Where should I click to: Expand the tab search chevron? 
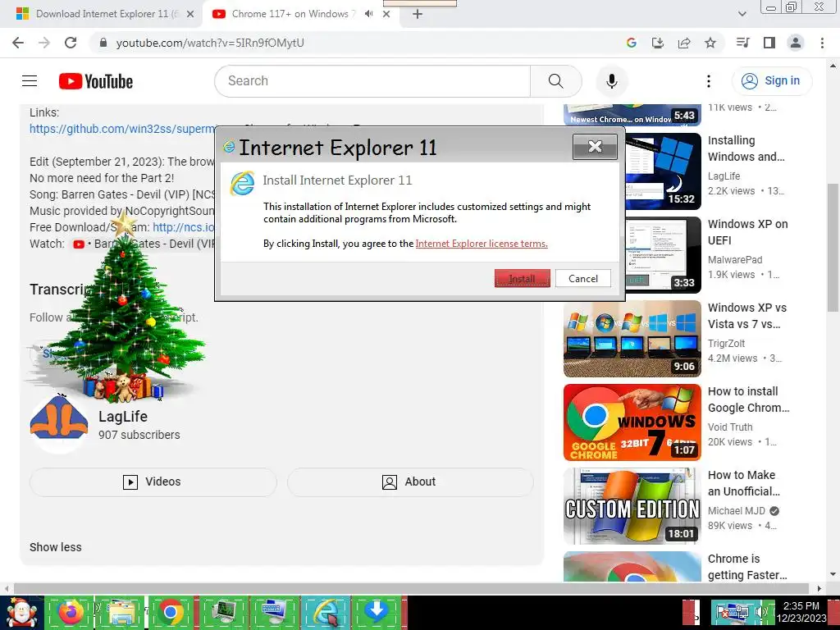(742, 14)
